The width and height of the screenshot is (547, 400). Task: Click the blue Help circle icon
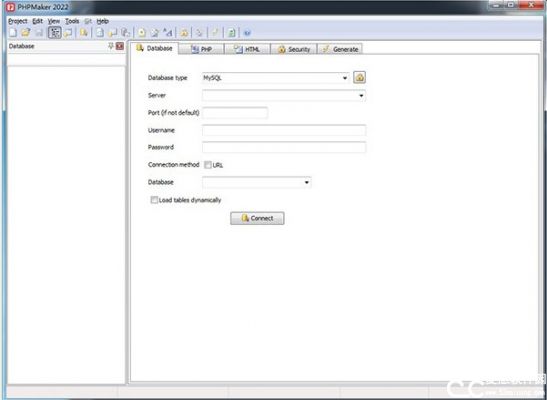coord(247,33)
